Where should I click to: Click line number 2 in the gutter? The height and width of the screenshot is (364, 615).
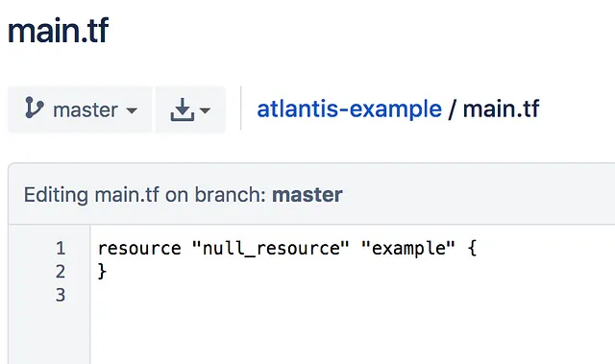[x=61, y=272]
